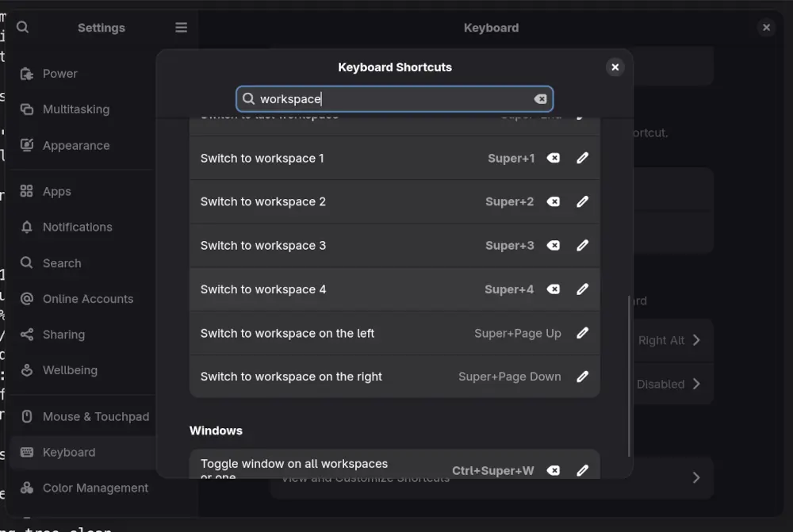Open Notifications settings in sidebar
The image size is (793, 532).
[82, 227]
